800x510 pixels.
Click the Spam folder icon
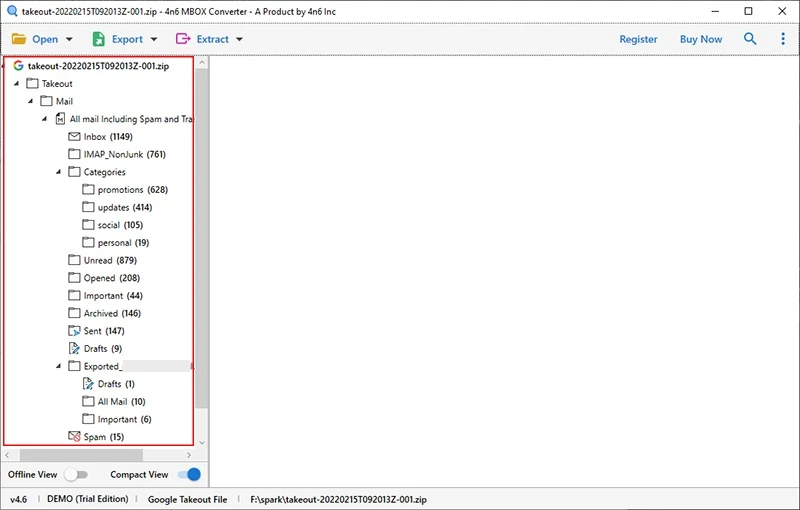74,437
